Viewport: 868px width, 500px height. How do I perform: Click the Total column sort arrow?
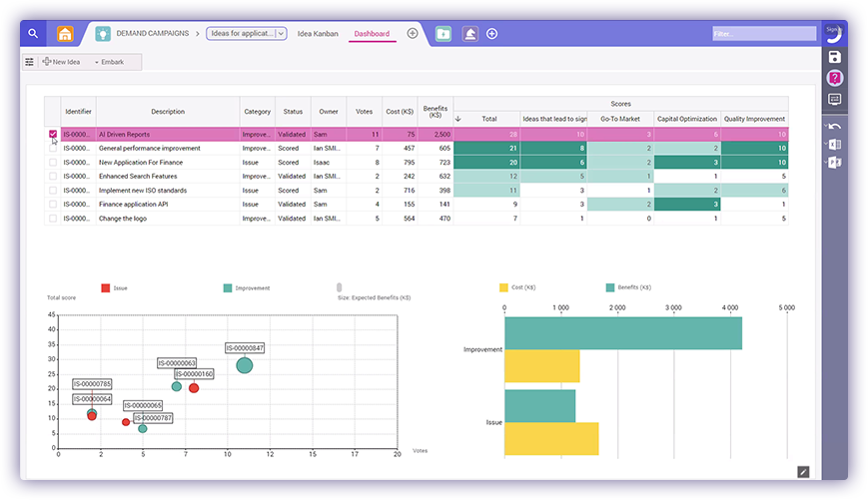[x=458, y=118]
